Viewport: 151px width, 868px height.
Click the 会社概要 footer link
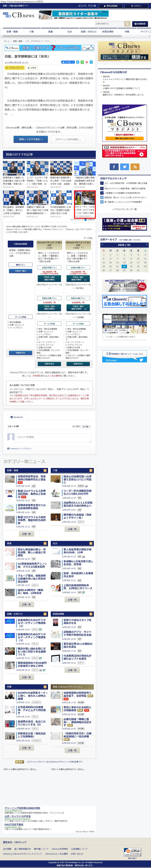pyautogui.click(x=7, y=849)
